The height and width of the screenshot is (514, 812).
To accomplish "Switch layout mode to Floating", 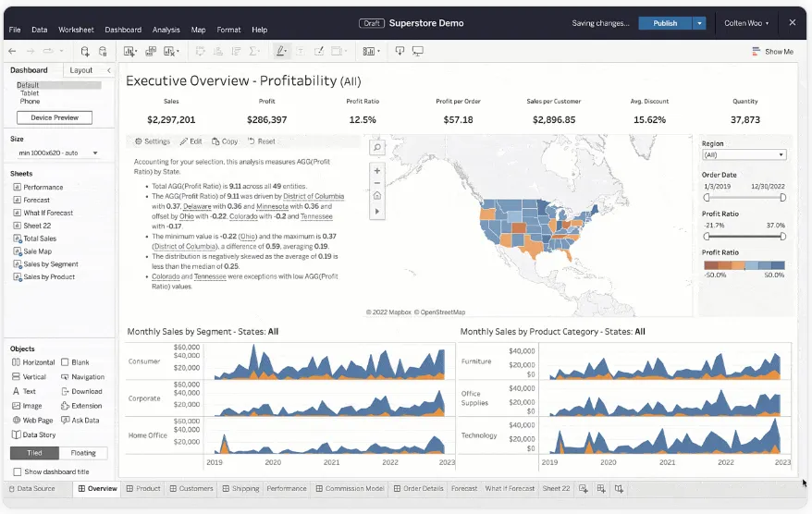I will [x=83, y=453].
